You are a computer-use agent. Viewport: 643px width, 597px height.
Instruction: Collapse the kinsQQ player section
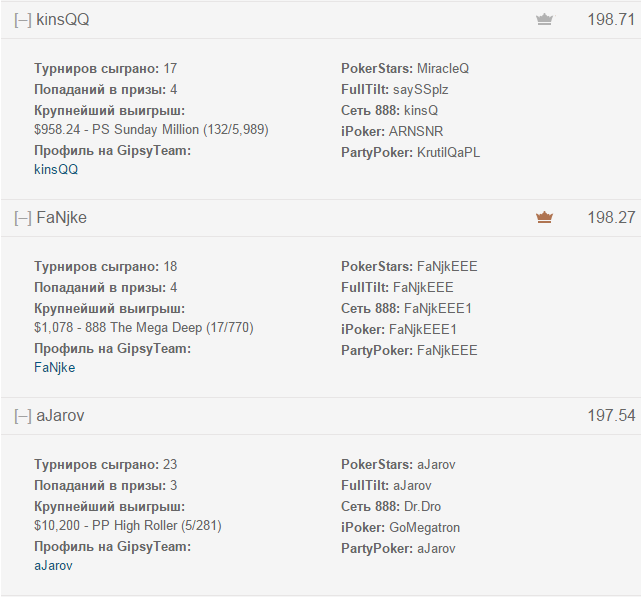23,20
